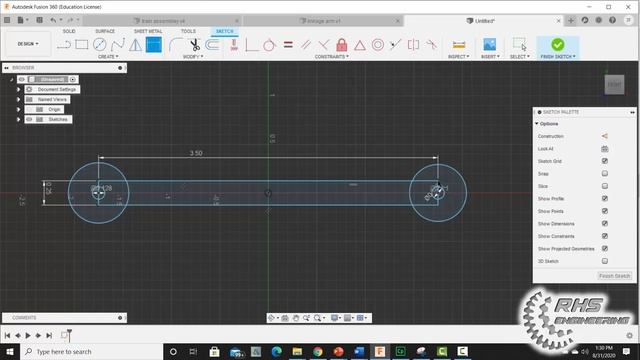Image resolution: width=640 pixels, height=360 pixels.
Task: Open the Modify dropdown menu
Action: [193, 57]
